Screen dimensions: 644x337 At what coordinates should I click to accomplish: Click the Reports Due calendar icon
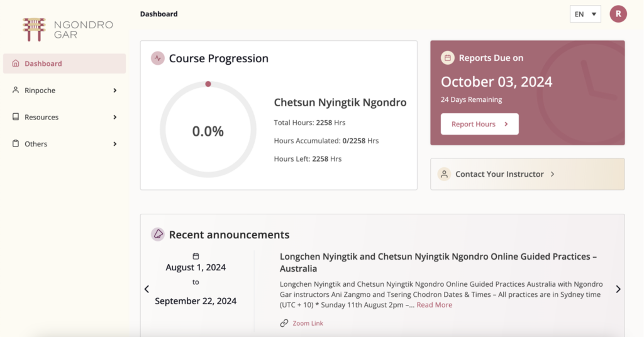448,58
